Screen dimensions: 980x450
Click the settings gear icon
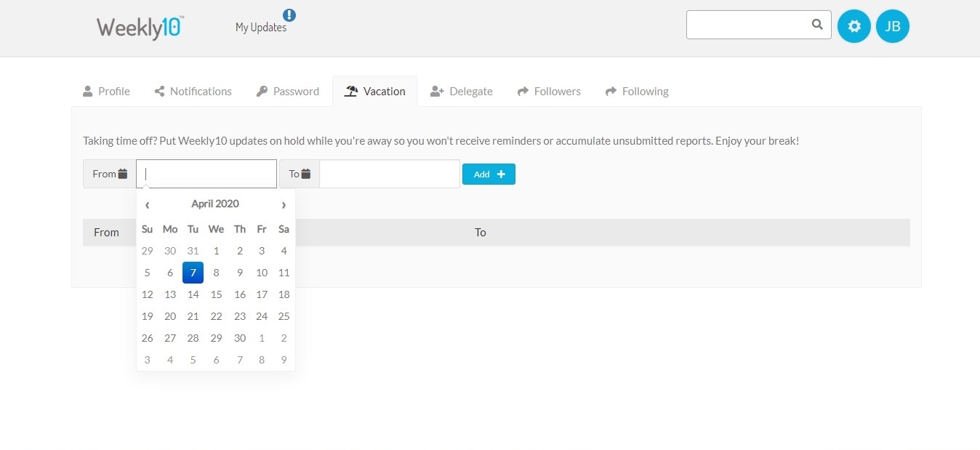854,27
